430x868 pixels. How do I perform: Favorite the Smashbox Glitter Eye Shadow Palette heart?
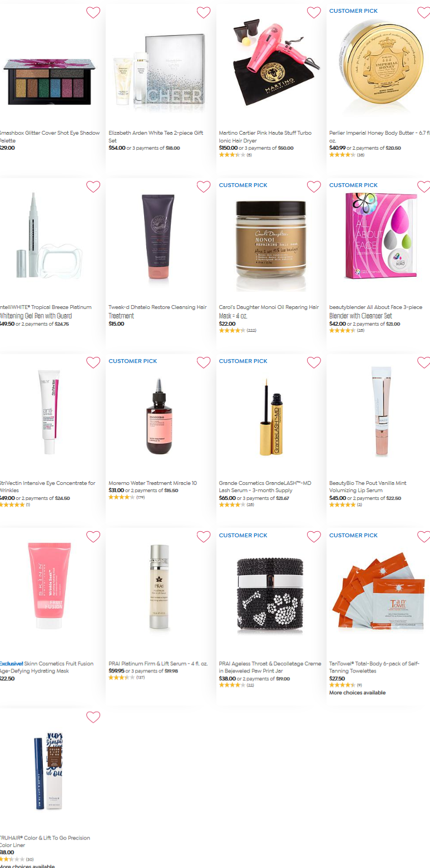click(x=93, y=12)
